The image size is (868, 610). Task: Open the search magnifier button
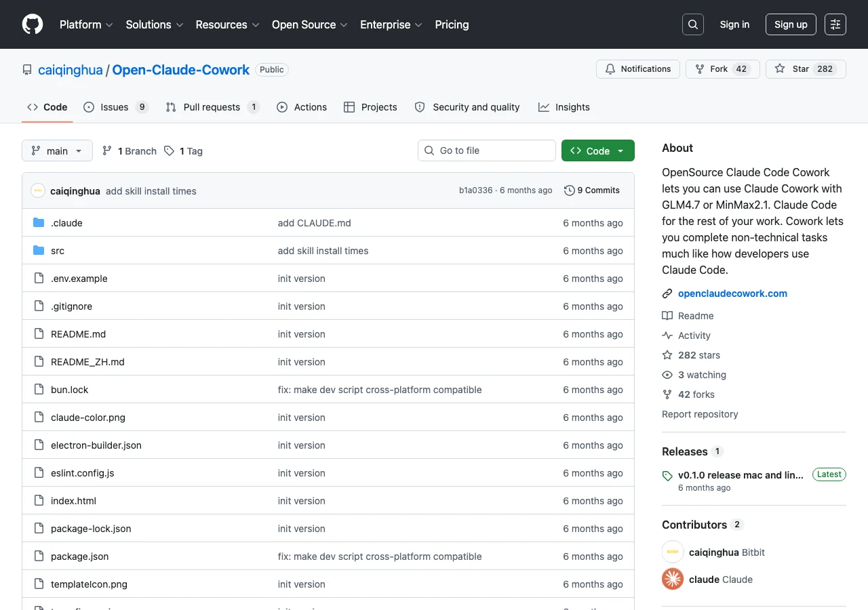(693, 24)
